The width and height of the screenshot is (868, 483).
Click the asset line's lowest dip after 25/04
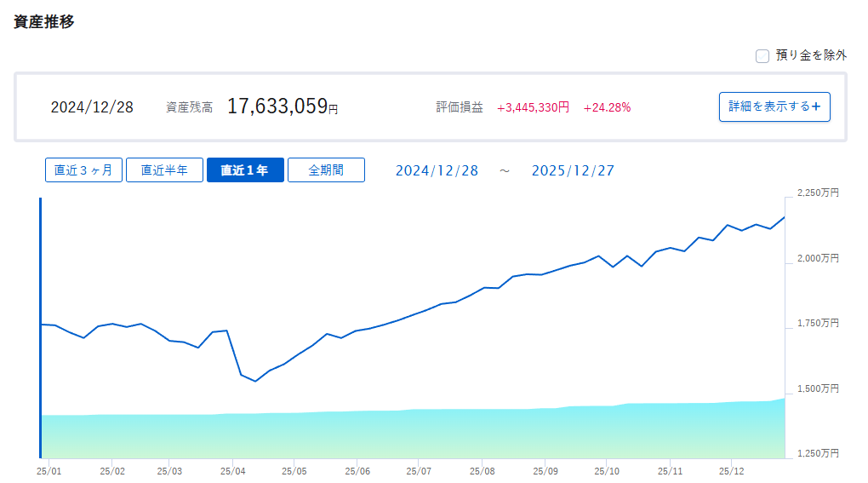pyautogui.click(x=255, y=381)
